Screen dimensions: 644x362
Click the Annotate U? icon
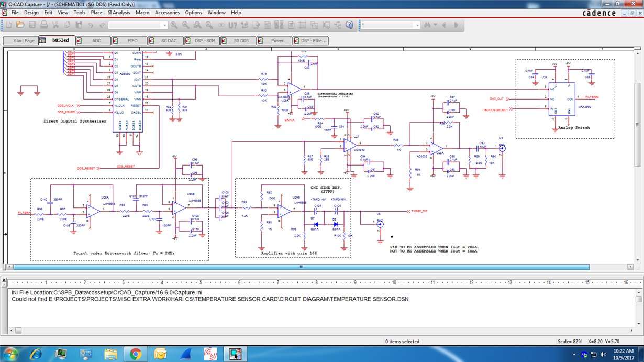232,25
